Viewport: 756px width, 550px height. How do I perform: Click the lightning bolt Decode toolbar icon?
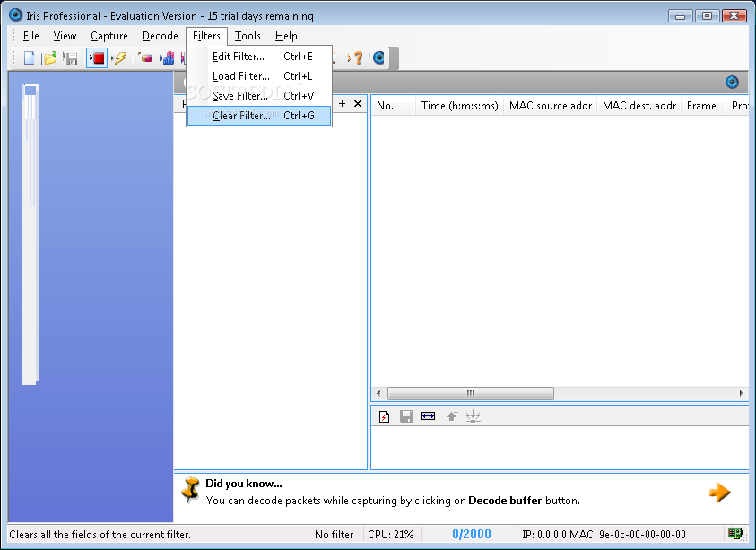pyautogui.click(x=119, y=58)
